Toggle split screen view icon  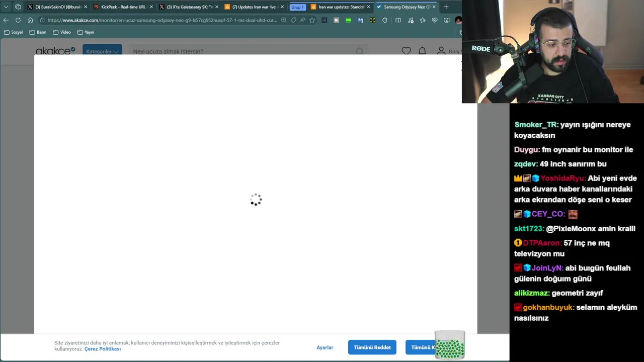(x=398, y=20)
